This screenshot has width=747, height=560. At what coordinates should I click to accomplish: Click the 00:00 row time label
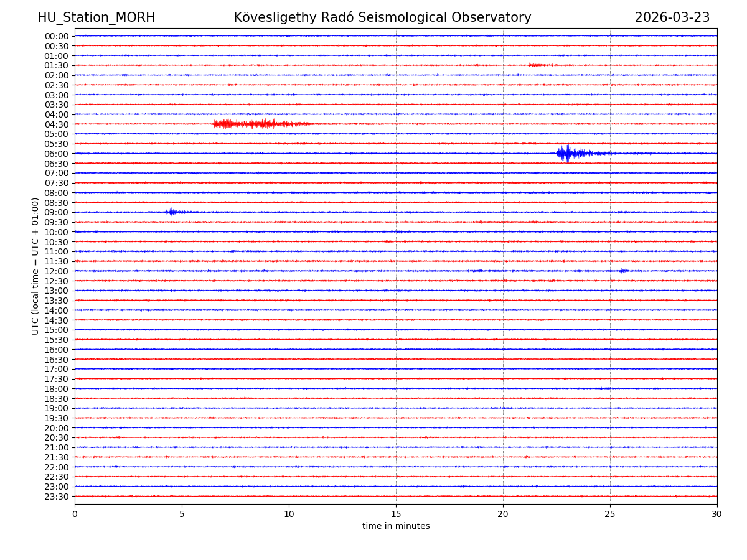[x=57, y=36]
